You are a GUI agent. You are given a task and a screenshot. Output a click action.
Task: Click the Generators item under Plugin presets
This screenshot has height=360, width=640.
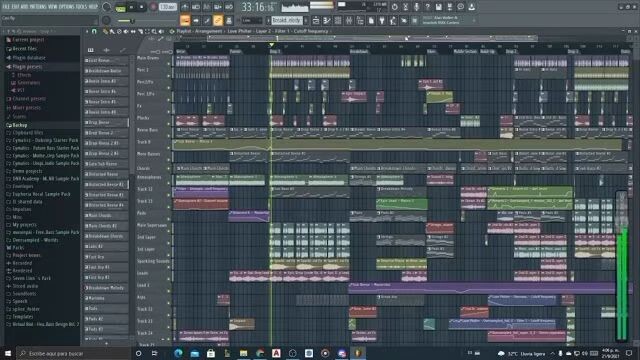tap(29, 83)
